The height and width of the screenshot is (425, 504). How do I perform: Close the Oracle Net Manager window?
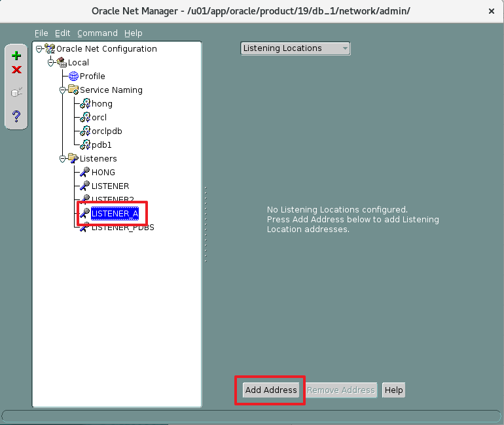(x=491, y=11)
